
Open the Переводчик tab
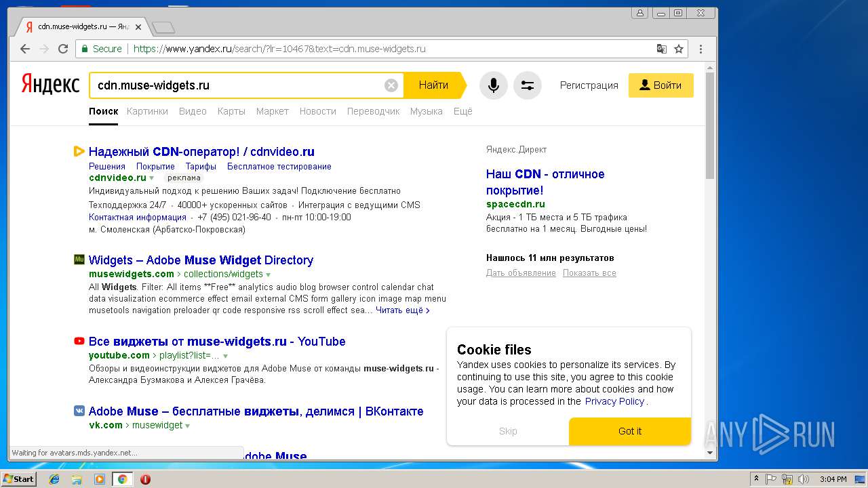(x=373, y=111)
